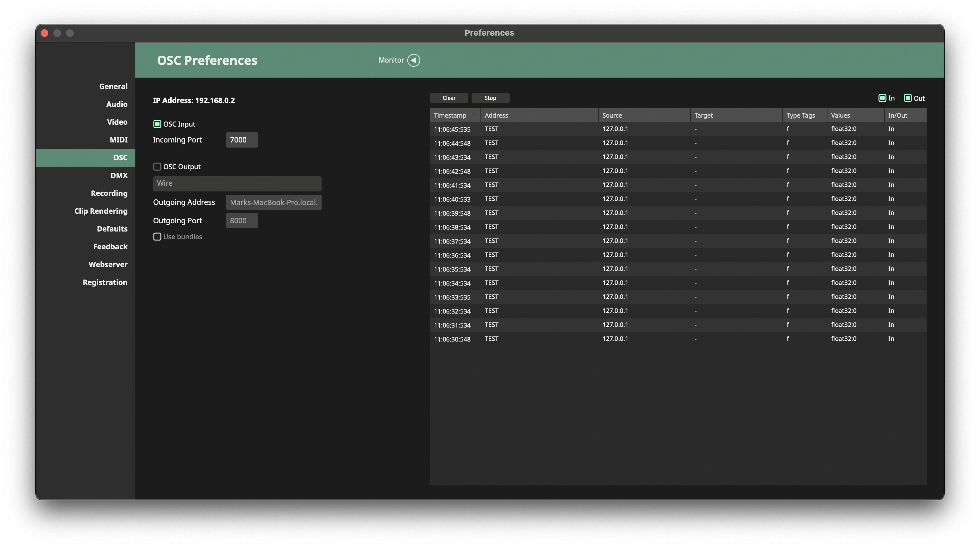The height and width of the screenshot is (547, 980).
Task: Click the Incoming Port field
Action: pyautogui.click(x=242, y=140)
